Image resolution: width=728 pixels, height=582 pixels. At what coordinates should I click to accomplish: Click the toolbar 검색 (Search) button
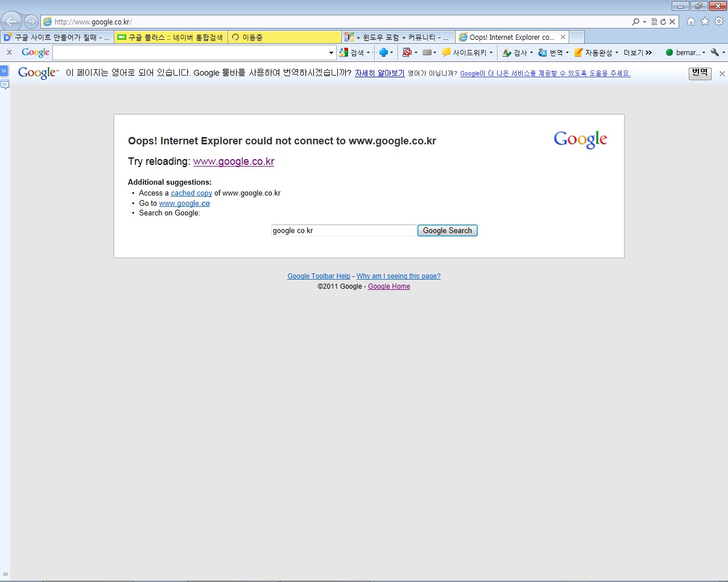point(352,52)
